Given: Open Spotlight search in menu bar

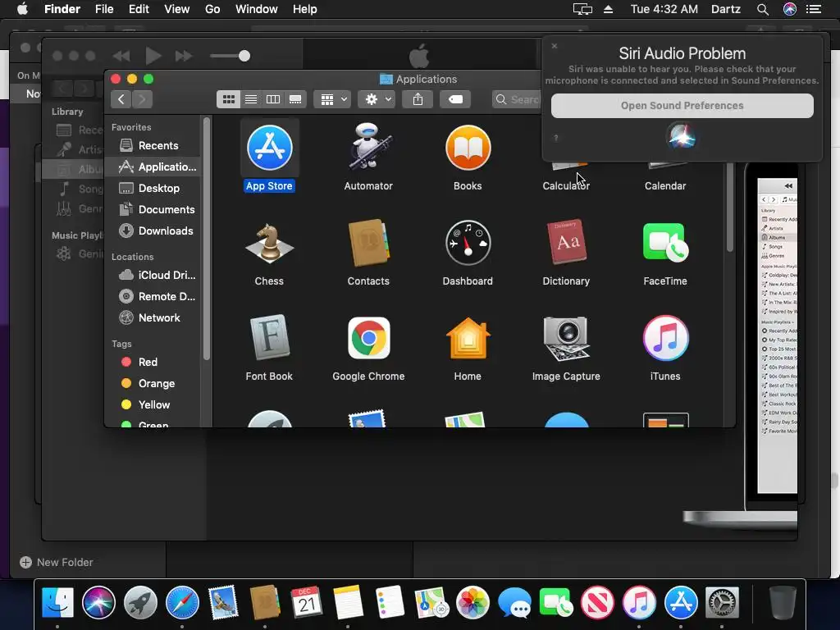Looking at the screenshot, I should coord(763,9).
